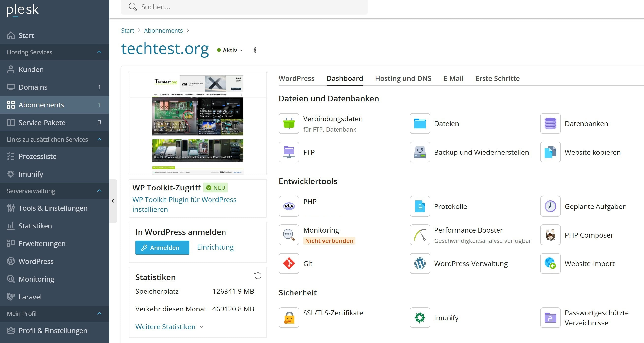Viewport: 644px width, 343px height.
Task: Open Domains in the sidebar
Action: pos(54,87)
